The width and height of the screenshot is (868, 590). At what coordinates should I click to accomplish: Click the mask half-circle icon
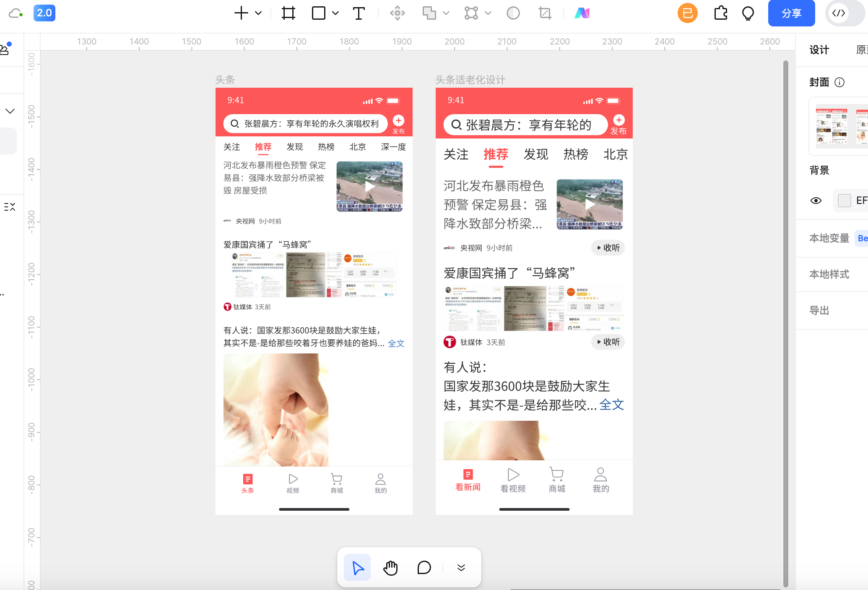513,13
